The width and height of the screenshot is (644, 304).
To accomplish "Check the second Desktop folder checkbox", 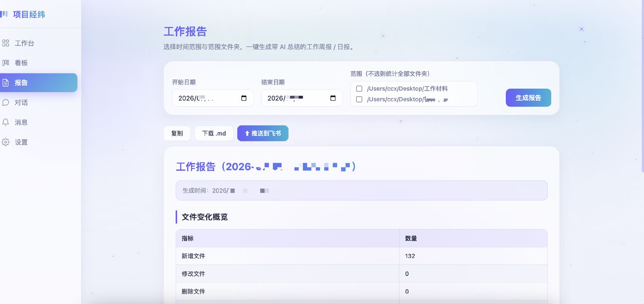I will [x=359, y=99].
